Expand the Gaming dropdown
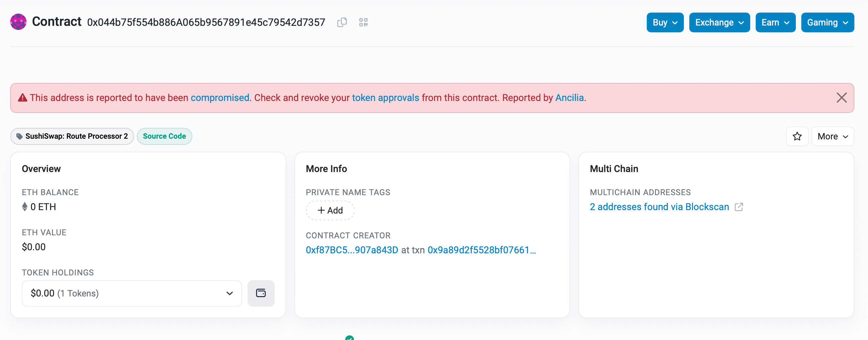This screenshot has height=340, width=868. [827, 22]
